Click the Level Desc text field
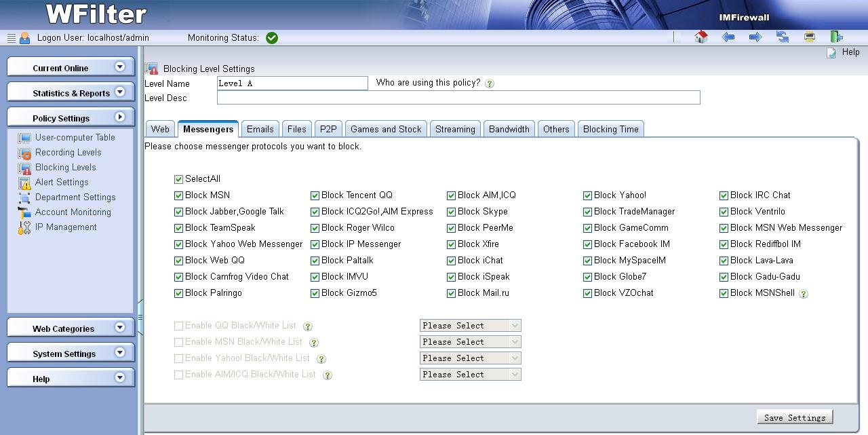 [x=458, y=98]
